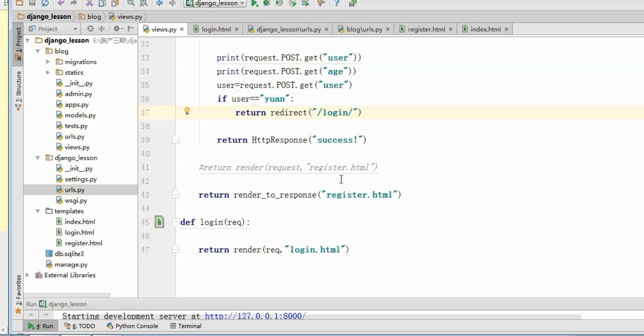This screenshot has height=336, width=644.
Task: Open the Python Console
Action: point(132,326)
